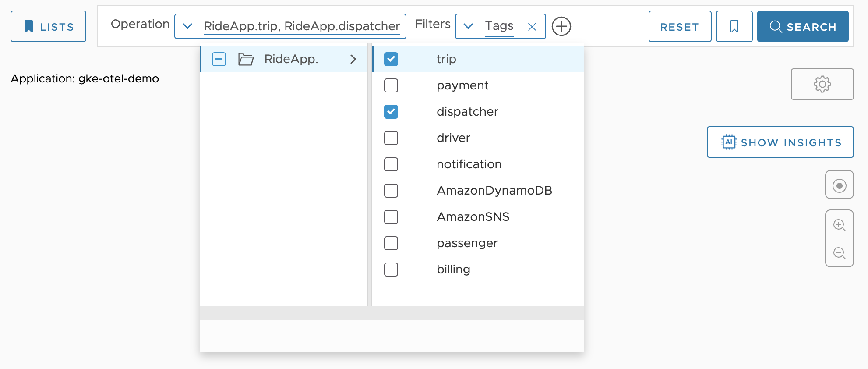
Task: Zoom out with the magnifier minus icon
Action: tap(839, 253)
